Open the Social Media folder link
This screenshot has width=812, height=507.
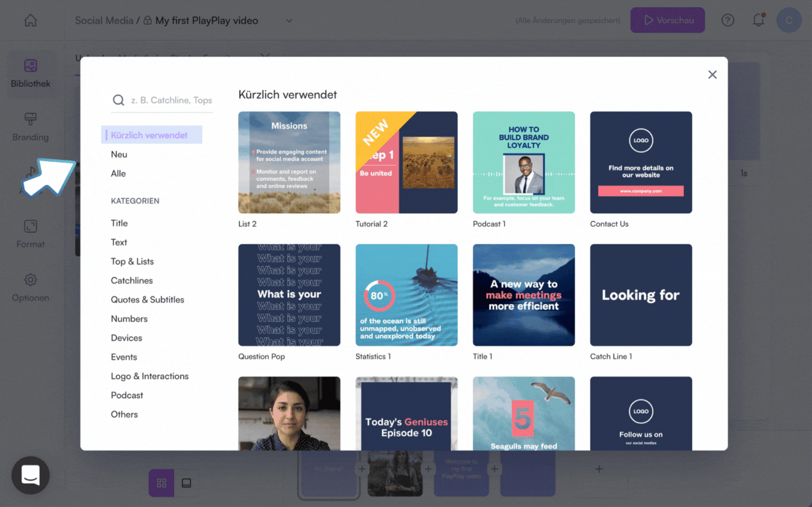(x=104, y=21)
